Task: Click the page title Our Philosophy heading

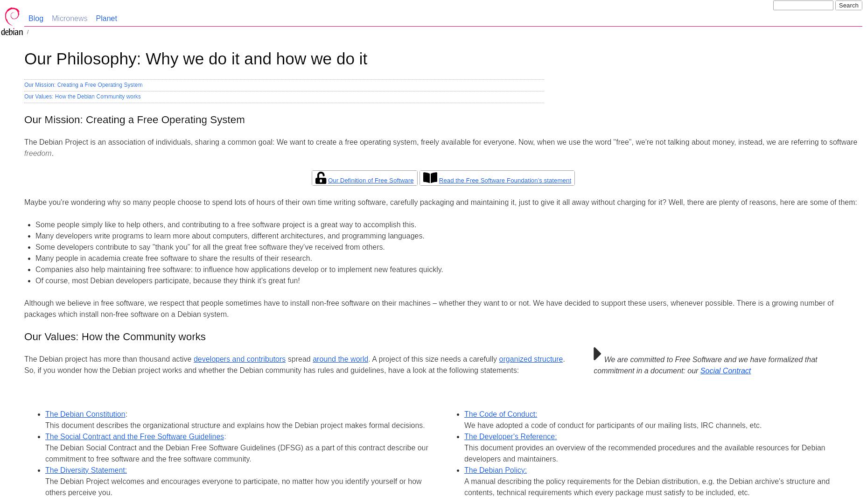Action: [196, 59]
